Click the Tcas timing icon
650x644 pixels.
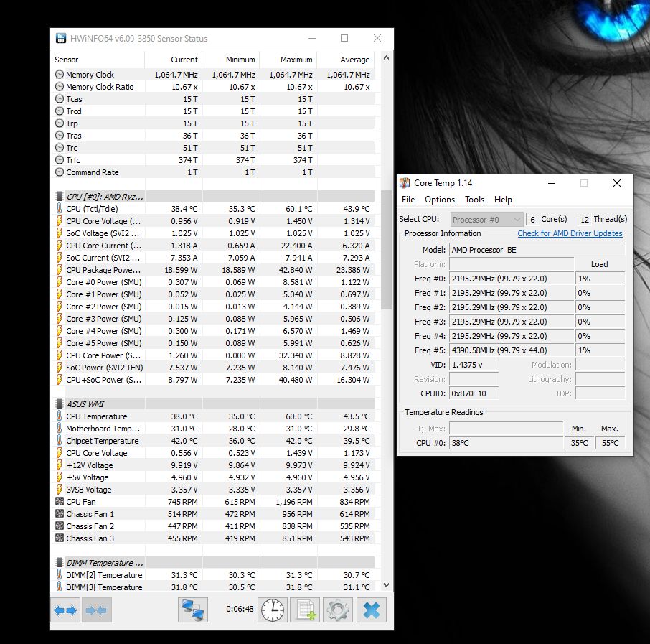coord(60,99)
